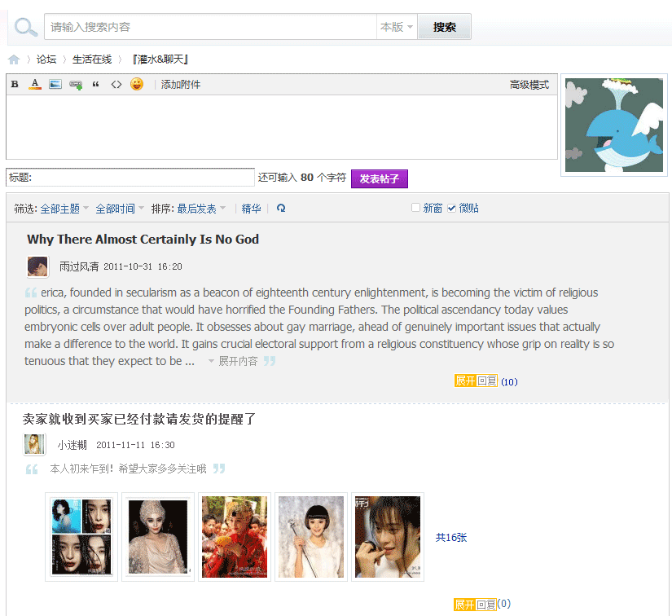This screenshot has width=672, height=616.
Task: Filter by 精华 posts
Action: click(x=251, y=209)
